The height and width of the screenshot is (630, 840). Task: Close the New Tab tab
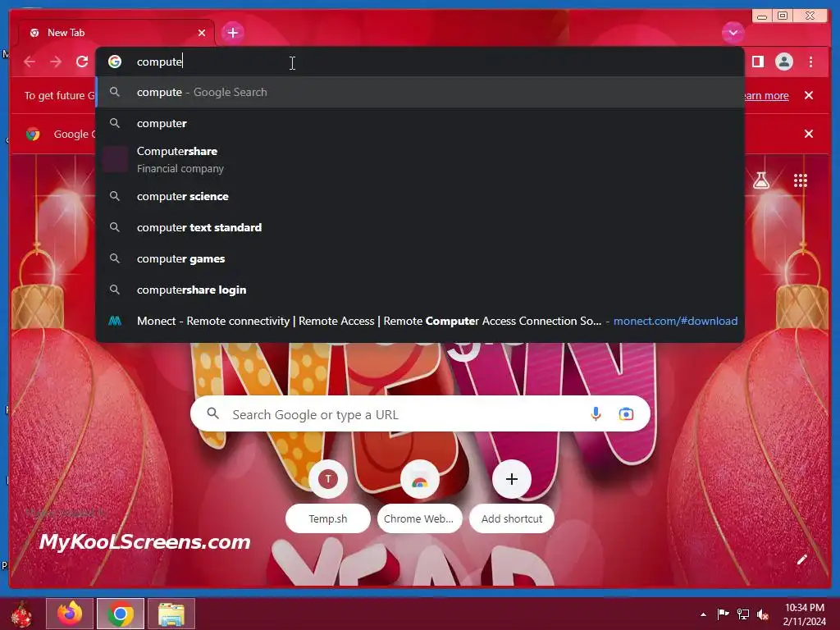click(202, 33)
